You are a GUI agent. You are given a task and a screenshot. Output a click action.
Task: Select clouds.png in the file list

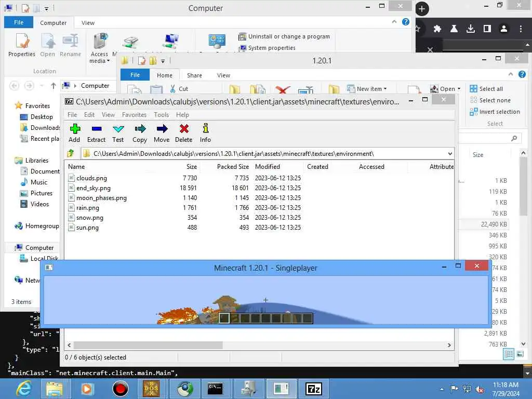click(x=91, y=178)
